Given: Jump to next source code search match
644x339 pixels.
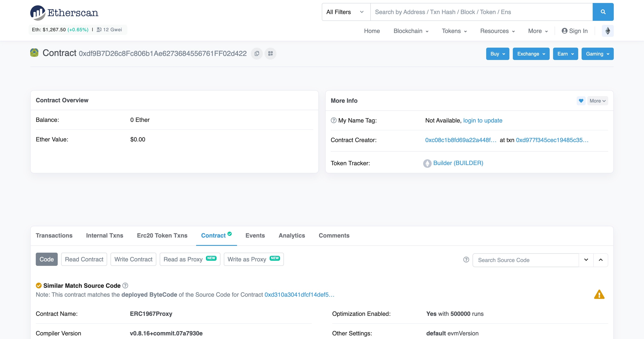Looking at the screenshot, I should coord(586,260).
